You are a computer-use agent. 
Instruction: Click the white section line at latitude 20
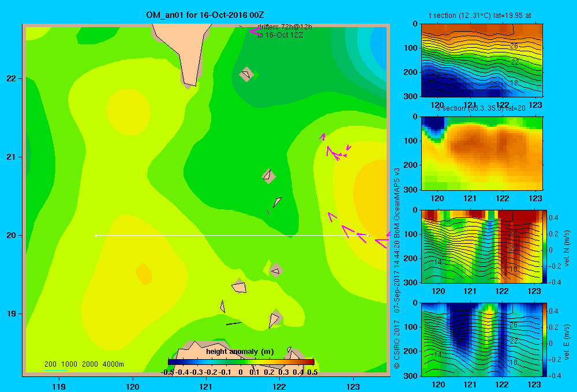pyautogui.click(x=233, y=235)
